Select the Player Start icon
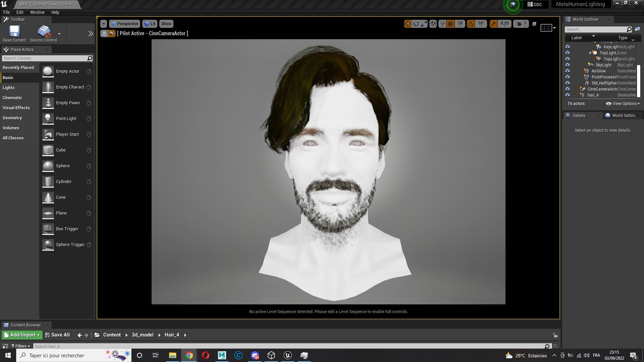The width and height of the screenshot is (644, 362). tap(48, 134)
